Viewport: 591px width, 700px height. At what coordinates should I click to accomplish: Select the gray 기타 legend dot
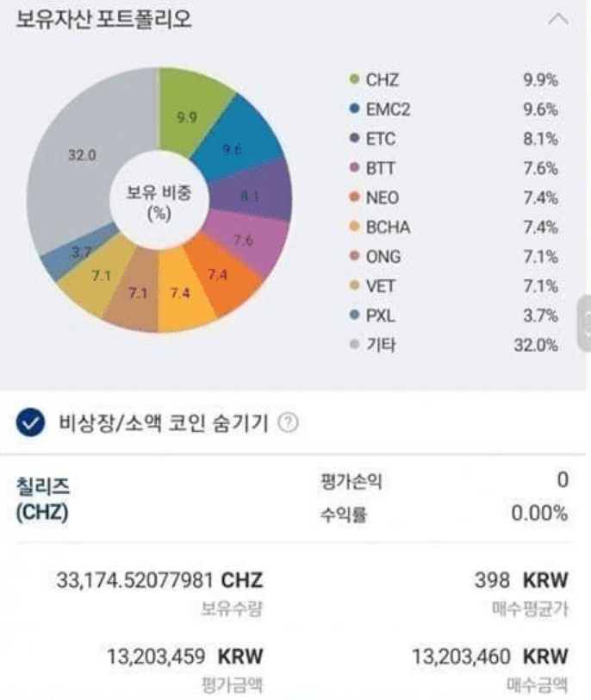tap(355, 345)
